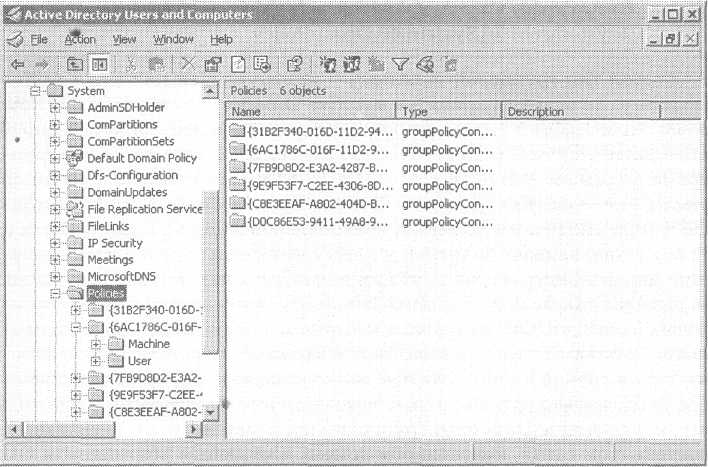Click the Cut scissors toolbar icon

pos(131,65)
